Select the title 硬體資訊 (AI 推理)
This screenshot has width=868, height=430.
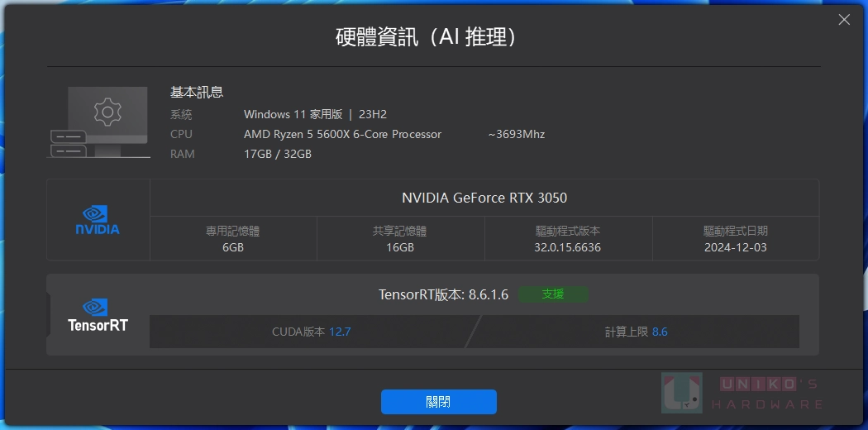[426, 37]
